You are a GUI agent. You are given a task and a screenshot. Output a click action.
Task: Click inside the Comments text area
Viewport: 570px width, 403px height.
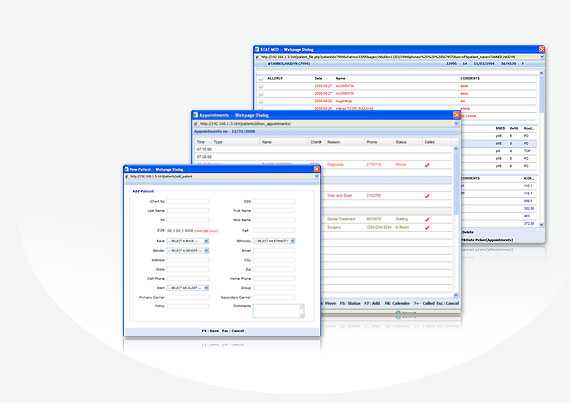click(x=278, y=311)
